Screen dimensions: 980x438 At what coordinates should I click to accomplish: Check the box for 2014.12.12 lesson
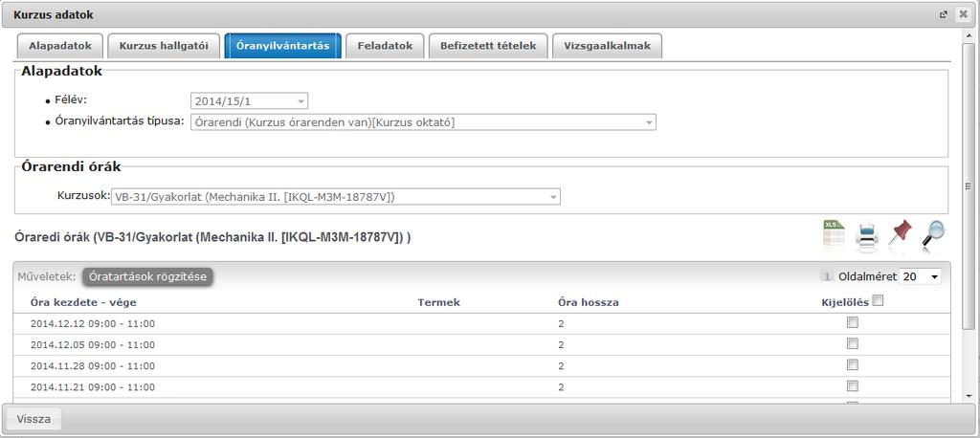[853, 322]
